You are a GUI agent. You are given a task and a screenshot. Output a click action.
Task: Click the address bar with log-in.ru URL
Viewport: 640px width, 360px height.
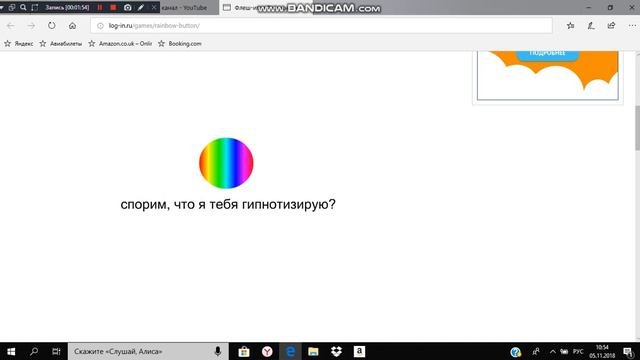click(x=322, y=26)
